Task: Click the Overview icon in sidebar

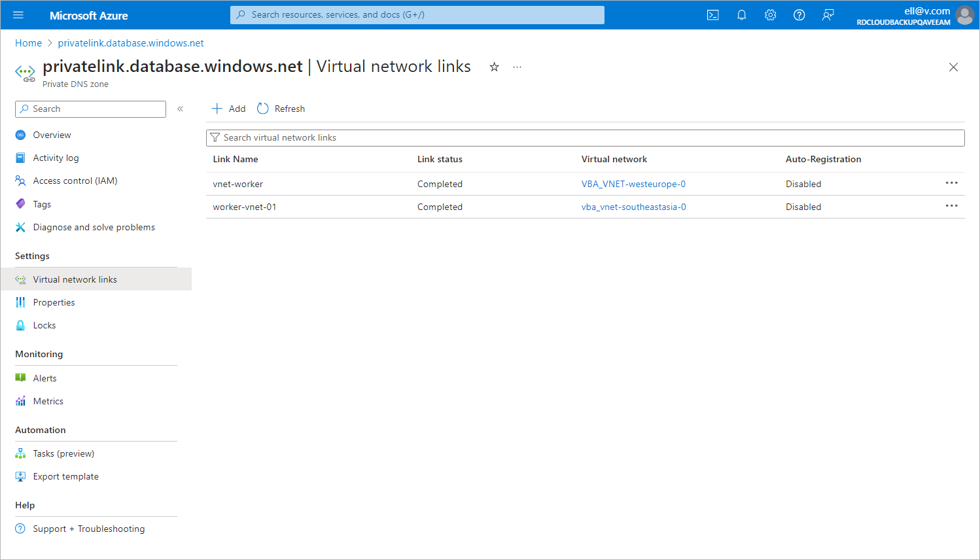Action: 20,135
